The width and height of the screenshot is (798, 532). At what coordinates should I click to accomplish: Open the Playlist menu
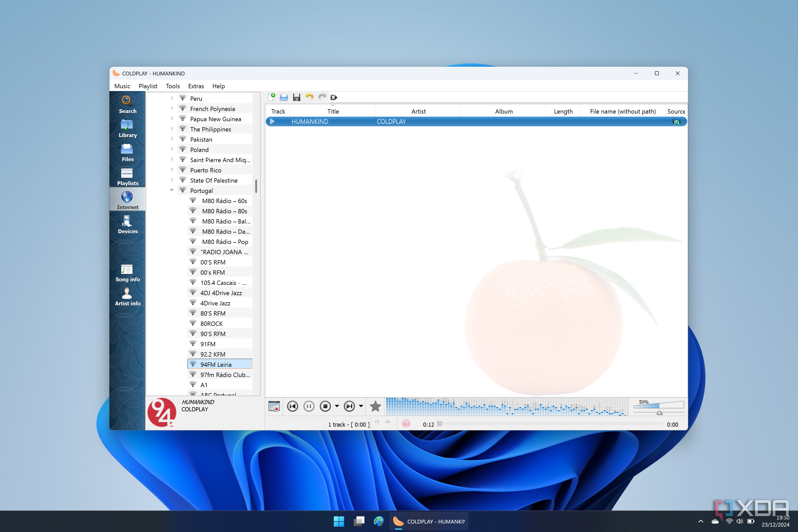[148, 86]
